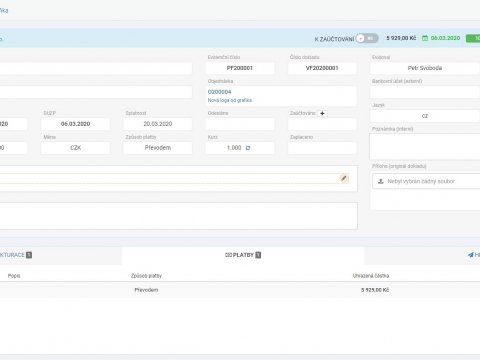Click the count badge beside FAKTURACE
Viewport: 480px width, 360px height.
[x=29, y=255]
